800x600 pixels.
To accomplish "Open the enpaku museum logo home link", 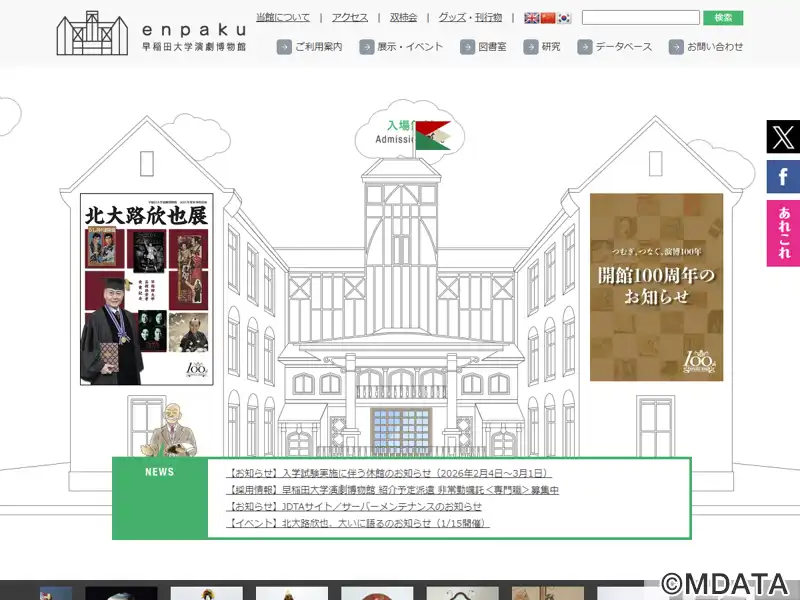I will pos(151,33).
